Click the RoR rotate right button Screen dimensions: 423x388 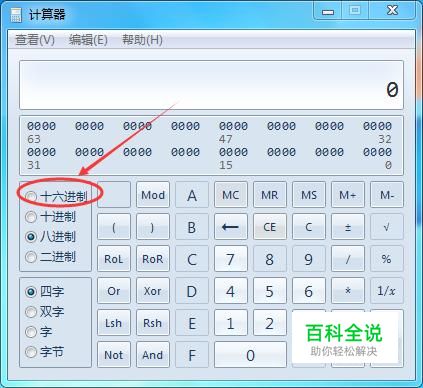point(153,259)
